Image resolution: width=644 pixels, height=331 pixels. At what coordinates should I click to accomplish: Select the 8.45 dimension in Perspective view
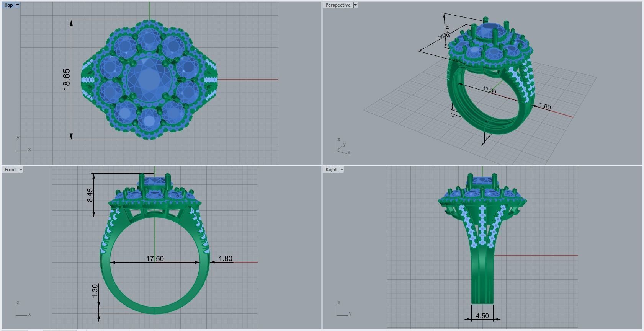click(447, 31)
